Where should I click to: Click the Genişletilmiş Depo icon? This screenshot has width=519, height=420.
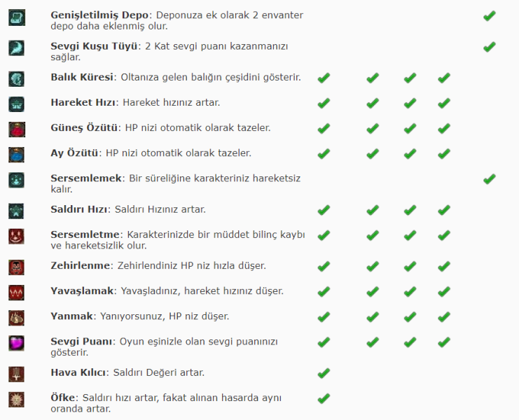click(x=17, y=16)
